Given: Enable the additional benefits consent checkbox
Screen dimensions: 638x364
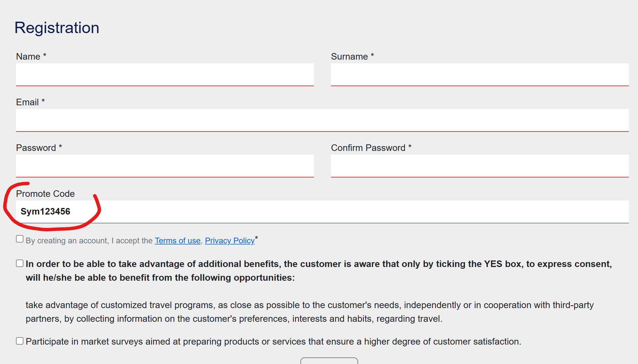Looking at the screenshot, I should (20, 263).
